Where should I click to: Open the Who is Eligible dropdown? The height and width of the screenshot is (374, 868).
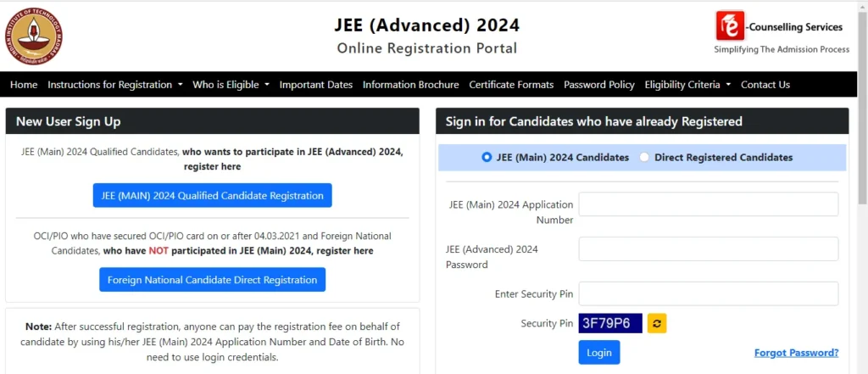coord(231,85)
